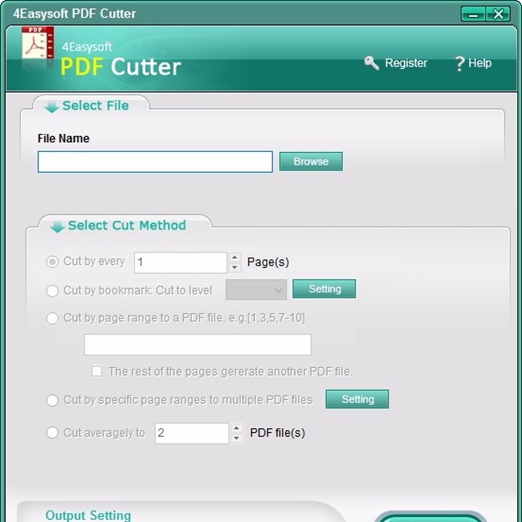Select the Cut by every pages radio button
The image size is (522, 522).
pos(52,262)
